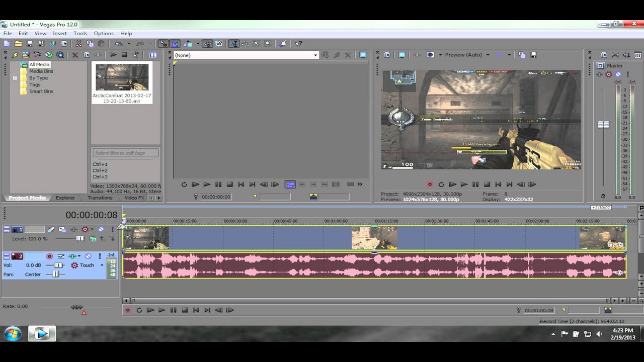Toggle Enable Snapping button in toolbar

click(164, 44)
